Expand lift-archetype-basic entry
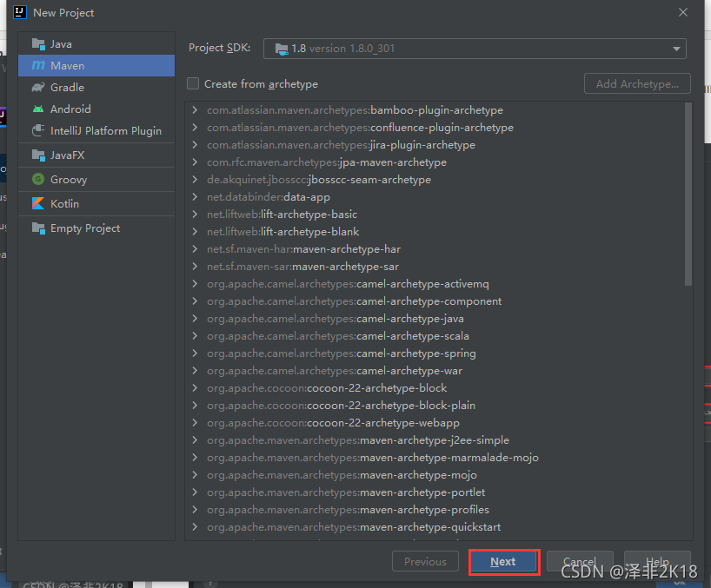 pyautogui.click(x=195, y=215)
